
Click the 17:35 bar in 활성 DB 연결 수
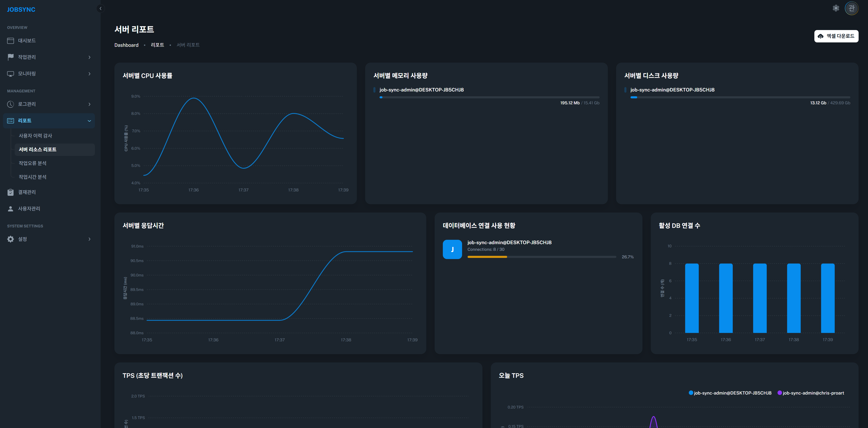click(692, 298)
